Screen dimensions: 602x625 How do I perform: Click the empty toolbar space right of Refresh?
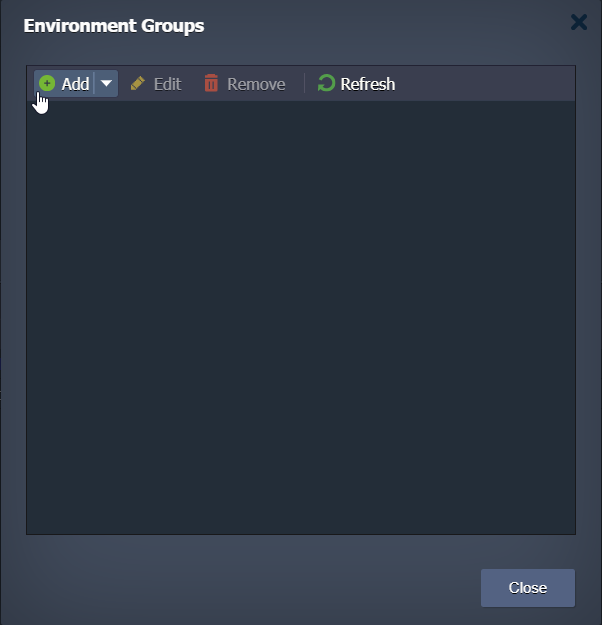tap(486, 84)
